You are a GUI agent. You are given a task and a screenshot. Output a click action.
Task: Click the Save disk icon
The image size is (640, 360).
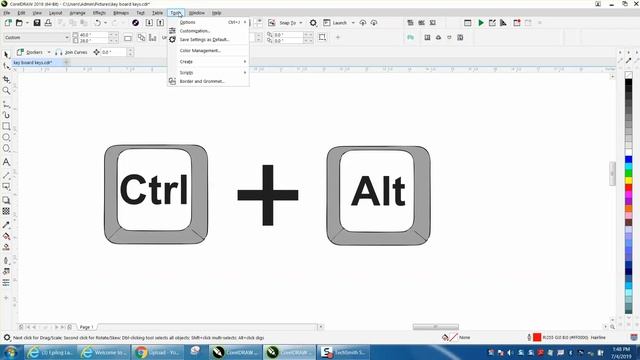click(x=37, y=23)
